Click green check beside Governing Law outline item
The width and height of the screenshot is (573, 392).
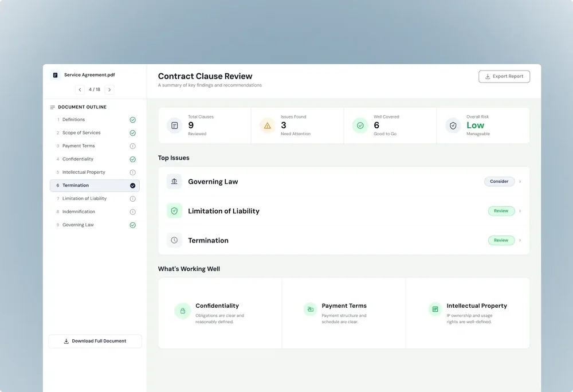133,225
